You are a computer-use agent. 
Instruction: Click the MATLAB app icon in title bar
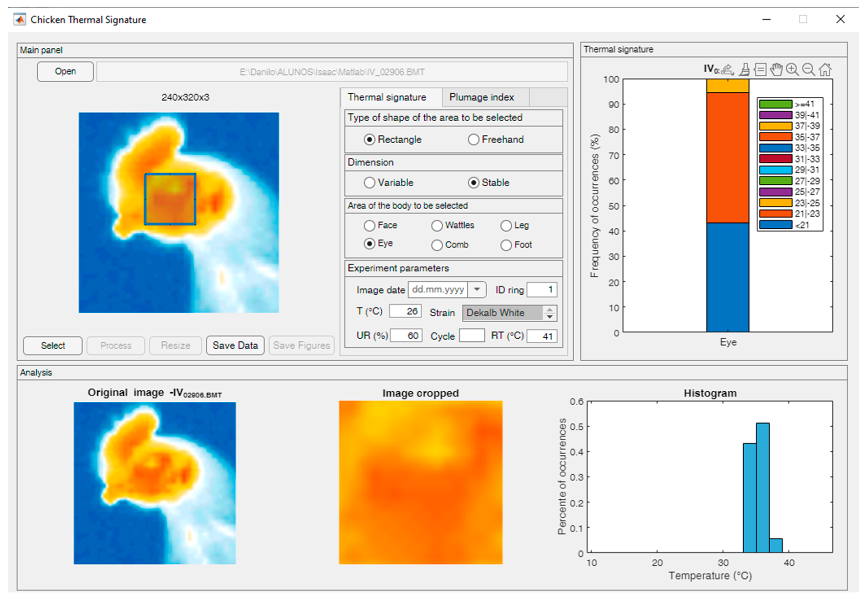[20, 20]
